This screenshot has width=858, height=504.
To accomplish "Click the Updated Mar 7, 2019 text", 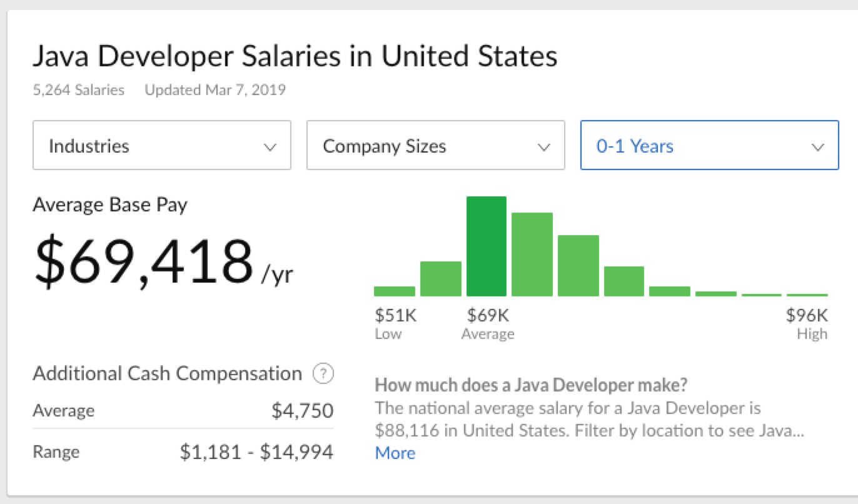I will tap(215, 90).
